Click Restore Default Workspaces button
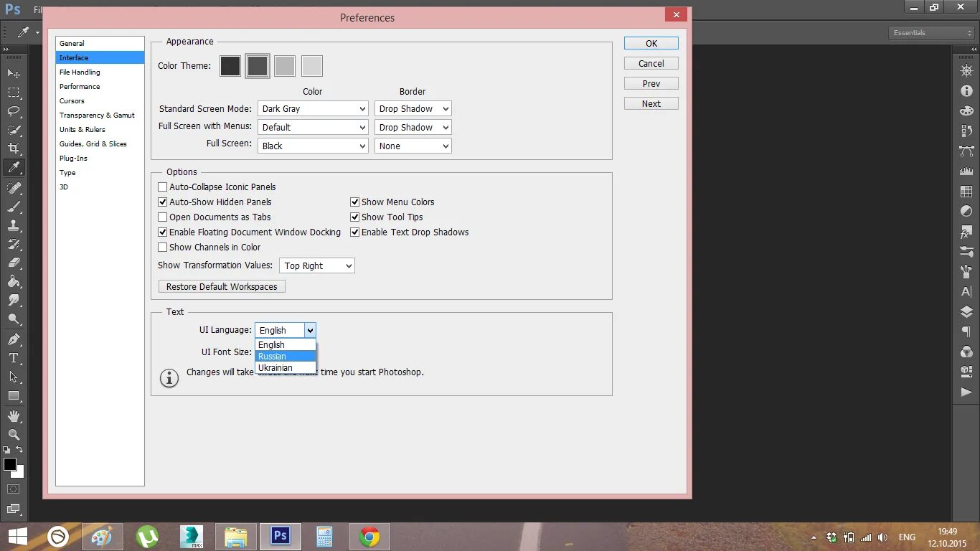Screen dimensions: 980x551 [222, 286]
